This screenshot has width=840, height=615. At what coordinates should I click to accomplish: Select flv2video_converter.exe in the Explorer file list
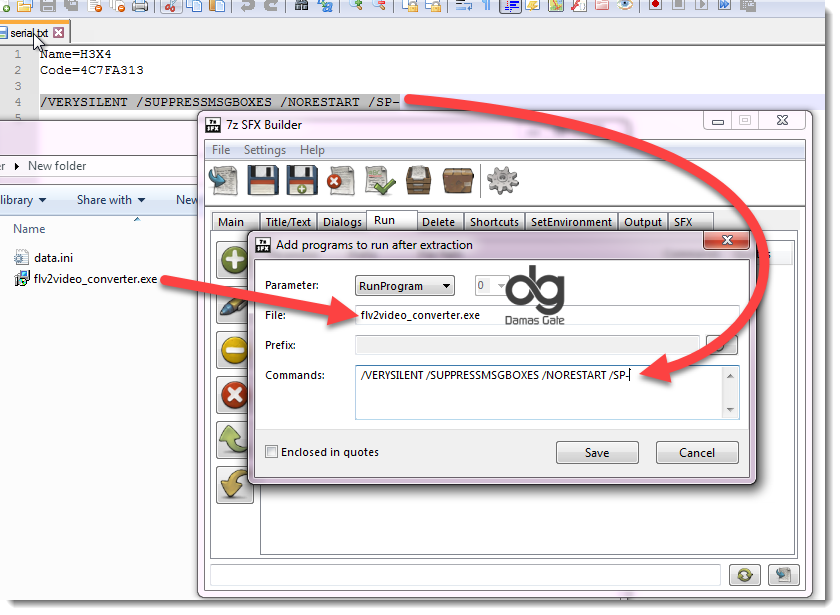click(x=86, y=279)
